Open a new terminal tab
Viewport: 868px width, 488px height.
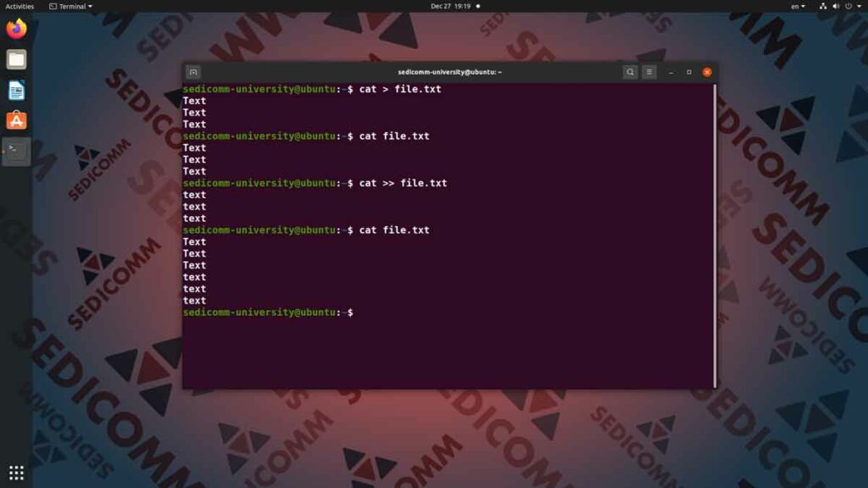193,72
